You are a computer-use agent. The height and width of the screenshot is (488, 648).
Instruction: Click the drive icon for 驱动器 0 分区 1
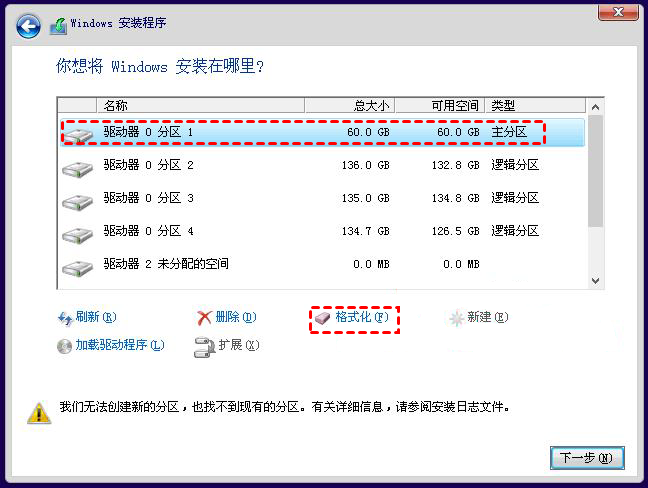(77, 135)
